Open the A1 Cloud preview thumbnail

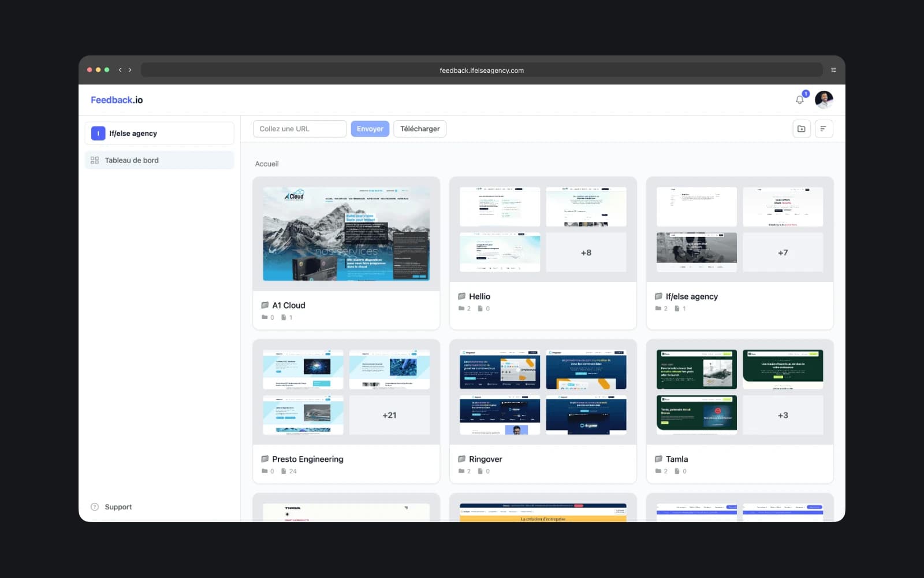point(346,234)
